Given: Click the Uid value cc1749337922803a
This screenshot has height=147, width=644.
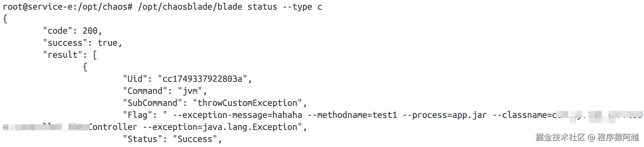Looking at the screenshot, I should click(x=202, y=79).
